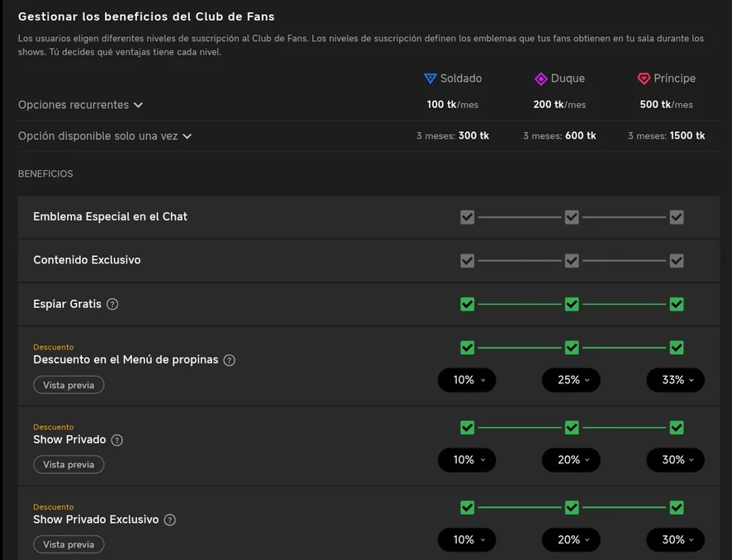Click the Duque tier diamond icon
This screenshot has width=732, height=560.
pyautogui.click(x=540, y=78)
